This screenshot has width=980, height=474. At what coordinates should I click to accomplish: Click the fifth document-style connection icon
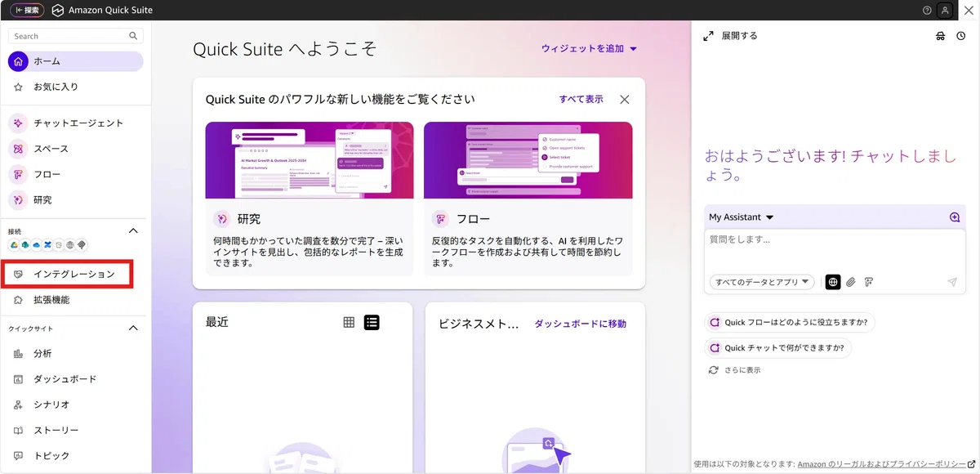click(60, 244)
